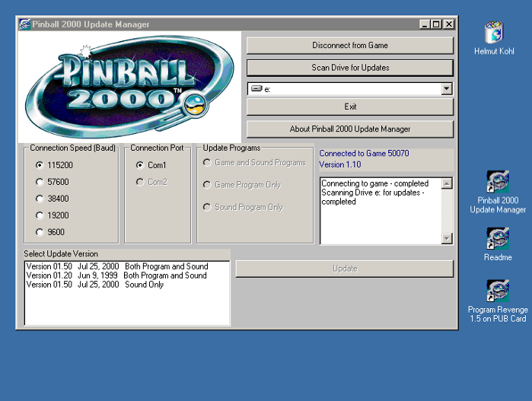Select the 57600 baud rate
The image size is (532, 401).
53,182
